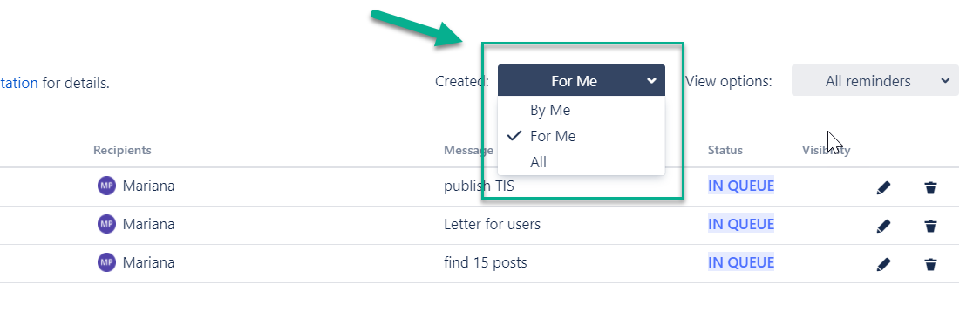Delete the 'find 15 posts' reminder
Image resolution: width=980 pixels, height=332 pixels.
pos(930,265)
